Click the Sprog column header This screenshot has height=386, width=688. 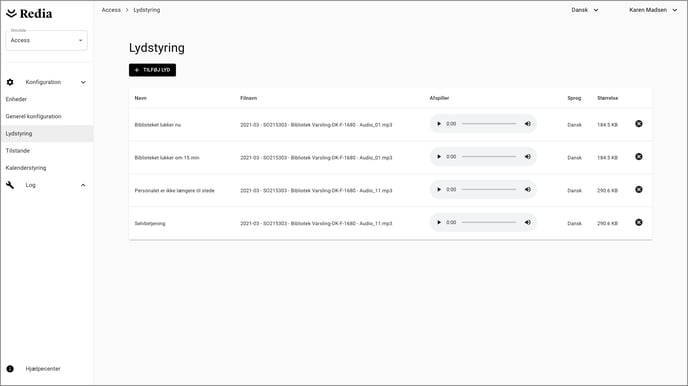click(x=574, y=98)
